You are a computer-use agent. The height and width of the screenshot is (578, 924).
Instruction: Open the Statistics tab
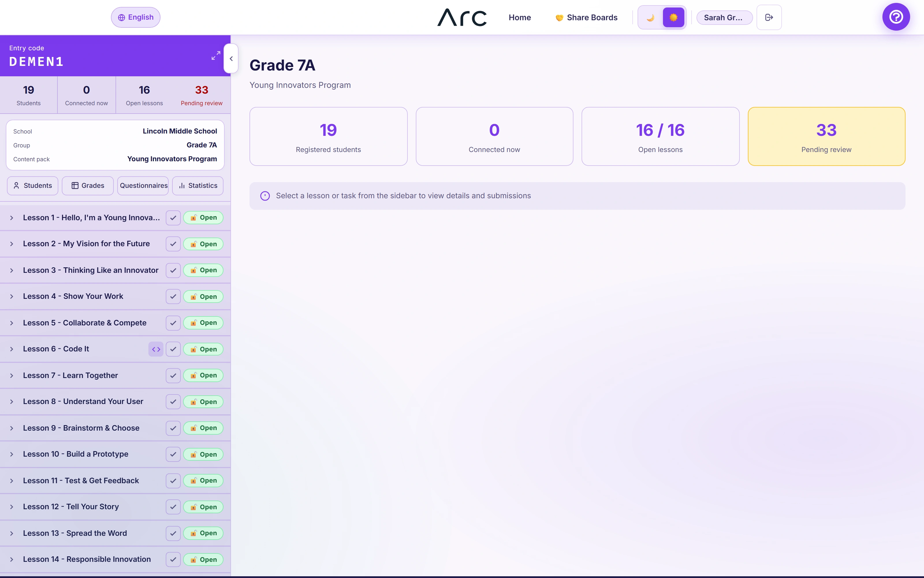click(x=198, y=186)
